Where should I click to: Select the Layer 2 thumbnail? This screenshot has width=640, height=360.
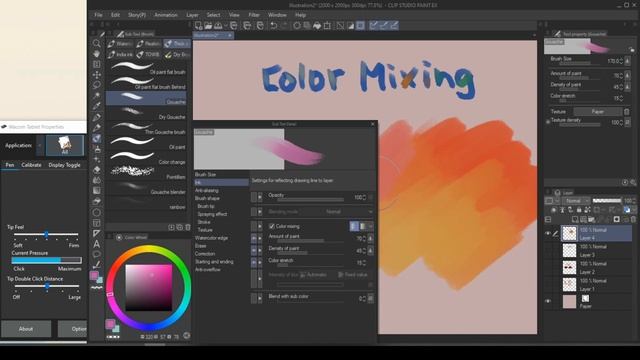point(569,268)
